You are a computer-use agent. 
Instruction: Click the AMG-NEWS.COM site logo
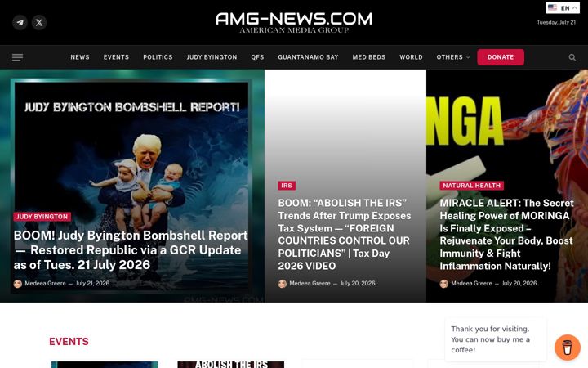[294, 23]
